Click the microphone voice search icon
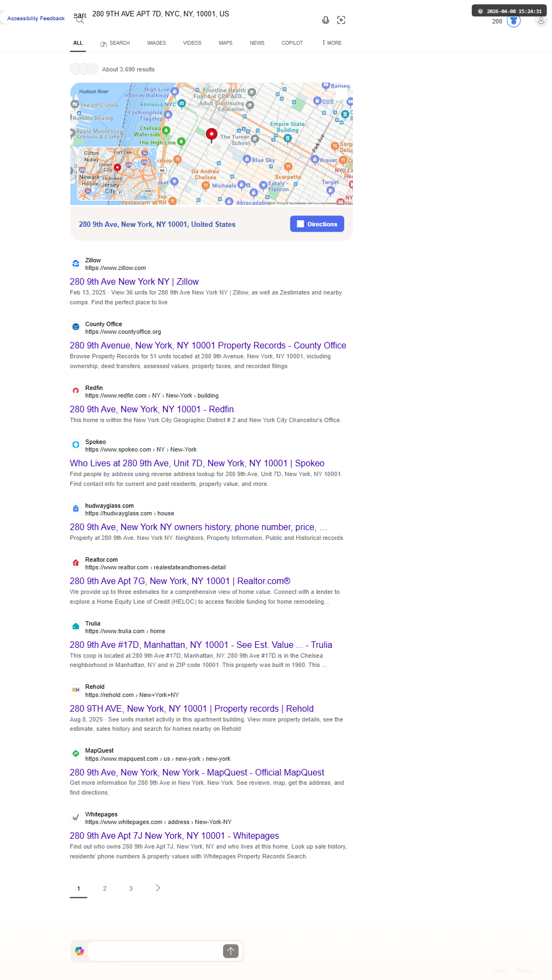 [x=326, y=20]
